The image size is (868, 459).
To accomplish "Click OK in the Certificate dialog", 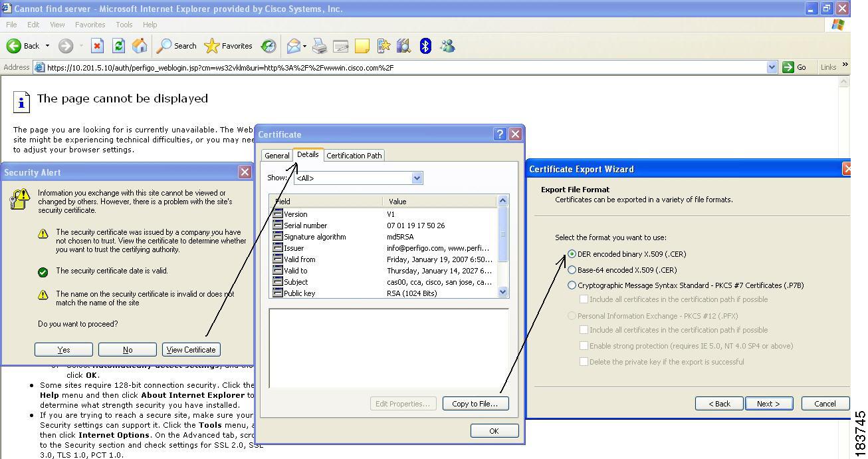I will click(x=494, y=431).
